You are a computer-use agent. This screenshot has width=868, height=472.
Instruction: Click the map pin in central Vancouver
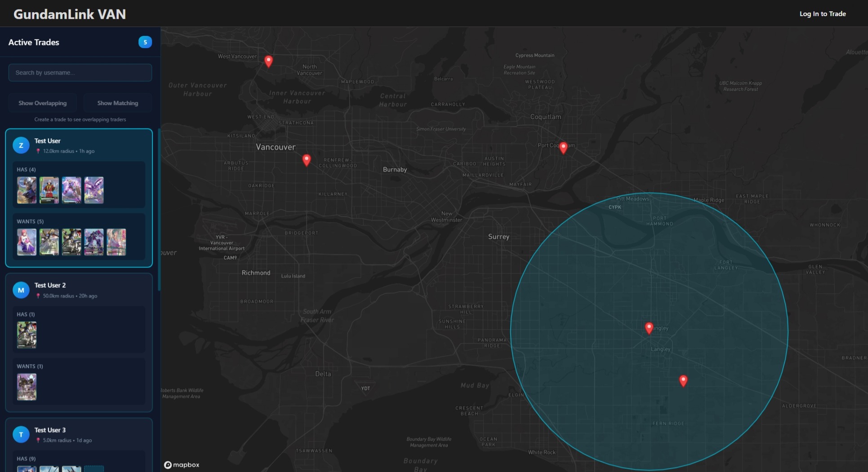pyautogui.click(x=307, y=159)
